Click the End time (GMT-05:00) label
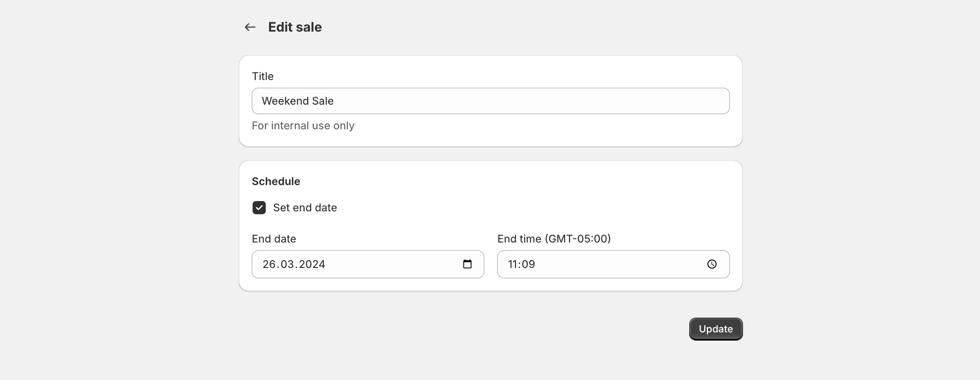980x380 pixels. (554, 239)
